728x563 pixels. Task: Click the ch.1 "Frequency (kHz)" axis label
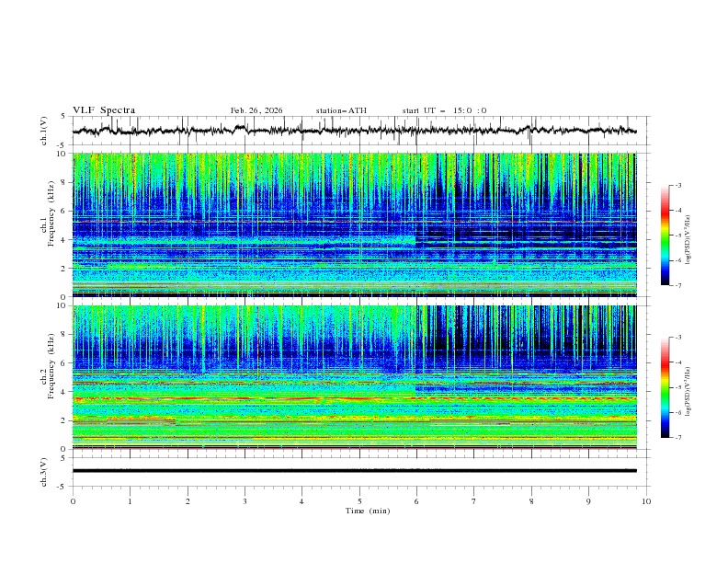(x=51, y=214)
